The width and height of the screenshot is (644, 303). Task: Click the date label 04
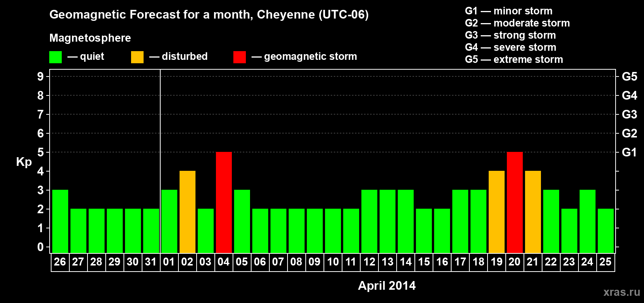pos(224,262)
